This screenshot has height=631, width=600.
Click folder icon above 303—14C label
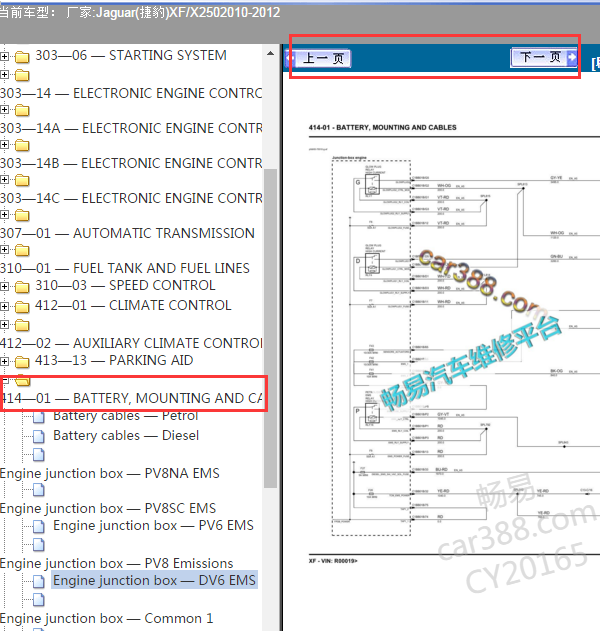tap(22, 180)
